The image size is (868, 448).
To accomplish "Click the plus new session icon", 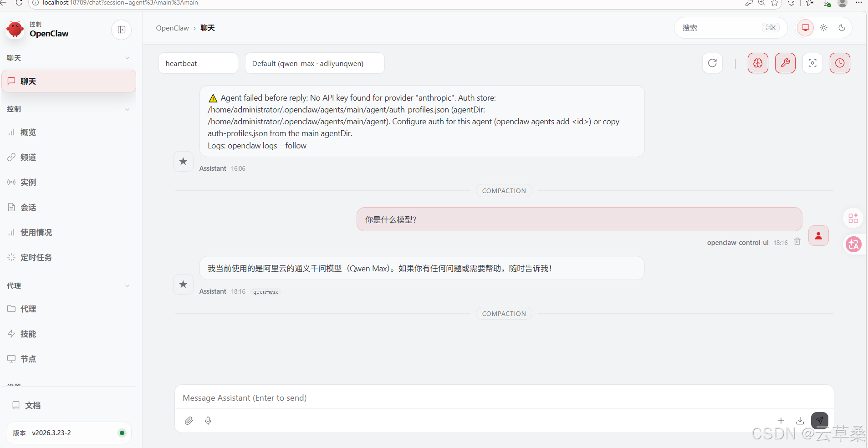I will pos(781,421).
